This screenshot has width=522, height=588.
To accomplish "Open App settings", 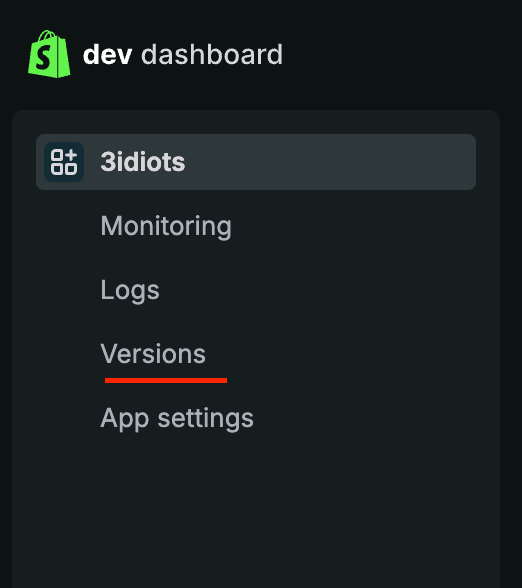I will coord(177,418).
